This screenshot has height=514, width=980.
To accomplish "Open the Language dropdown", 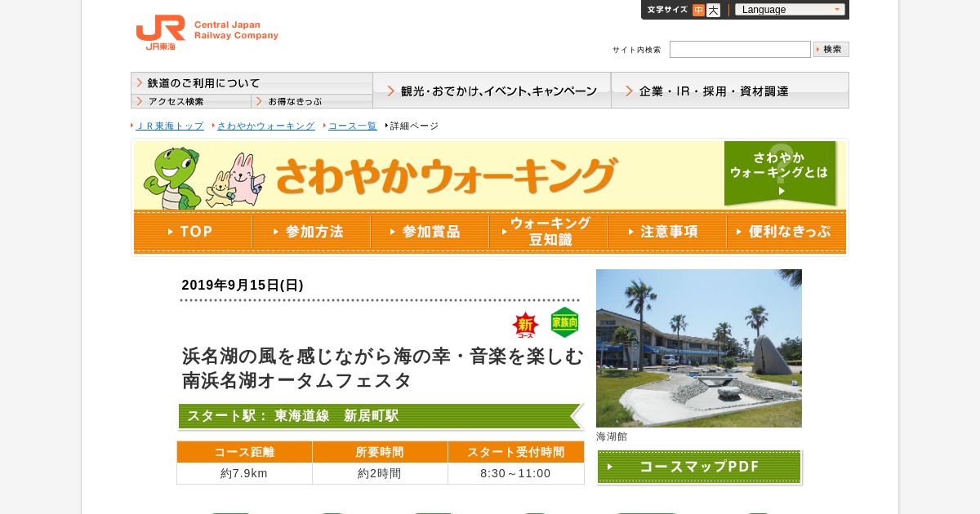I will pos(790,10).
